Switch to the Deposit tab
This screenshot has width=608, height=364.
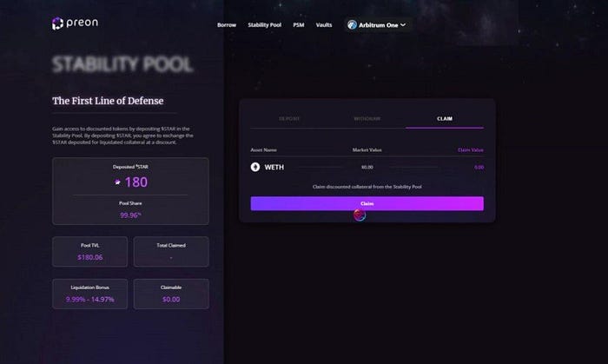coord(289,119)
